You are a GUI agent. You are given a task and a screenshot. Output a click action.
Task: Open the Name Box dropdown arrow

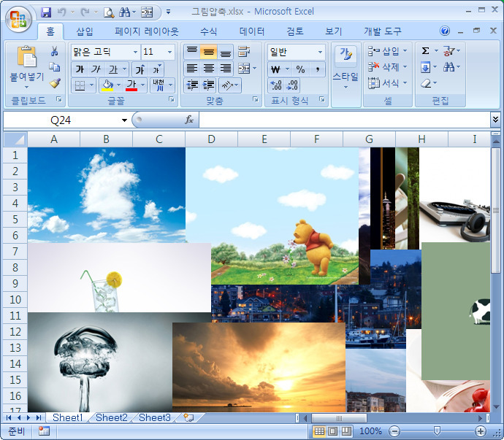pos(125,120)
